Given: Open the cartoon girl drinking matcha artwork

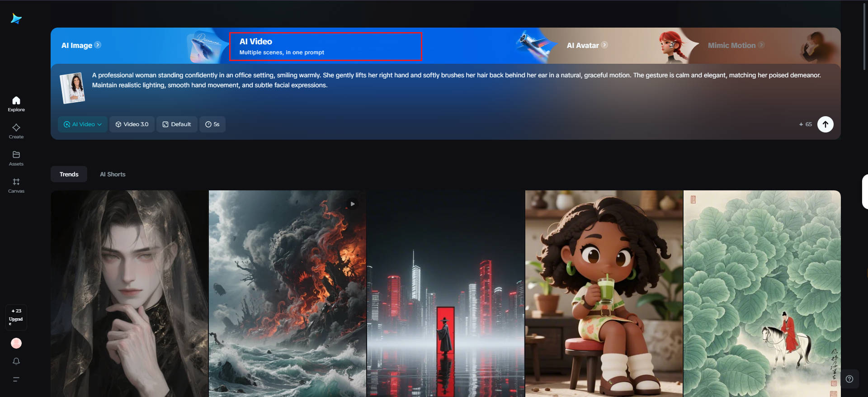Looking at the screenshot, I should pos(604,293).
